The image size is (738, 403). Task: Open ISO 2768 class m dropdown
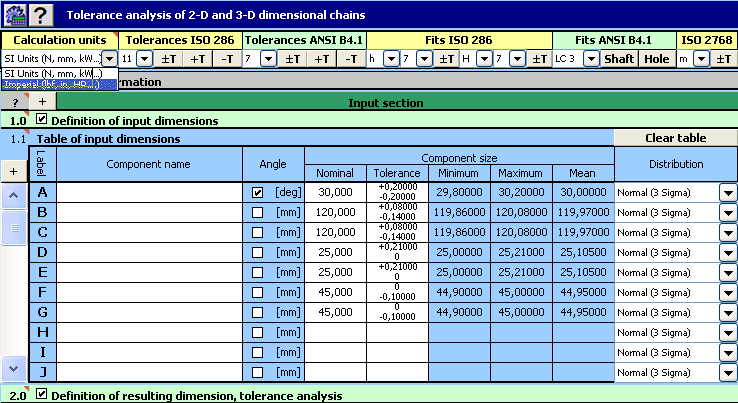coord(701,59)
